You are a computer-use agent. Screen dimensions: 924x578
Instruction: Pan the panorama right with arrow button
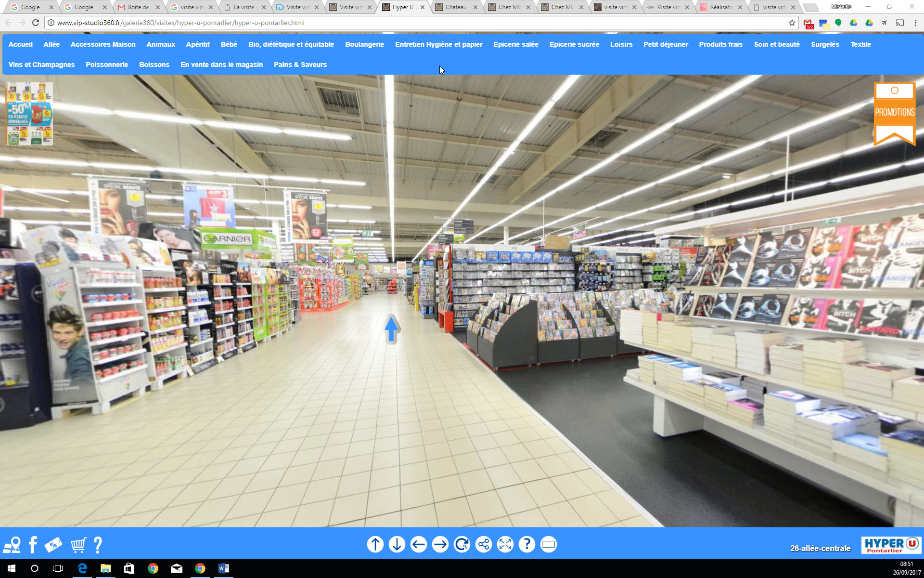(x=440, y=545)
